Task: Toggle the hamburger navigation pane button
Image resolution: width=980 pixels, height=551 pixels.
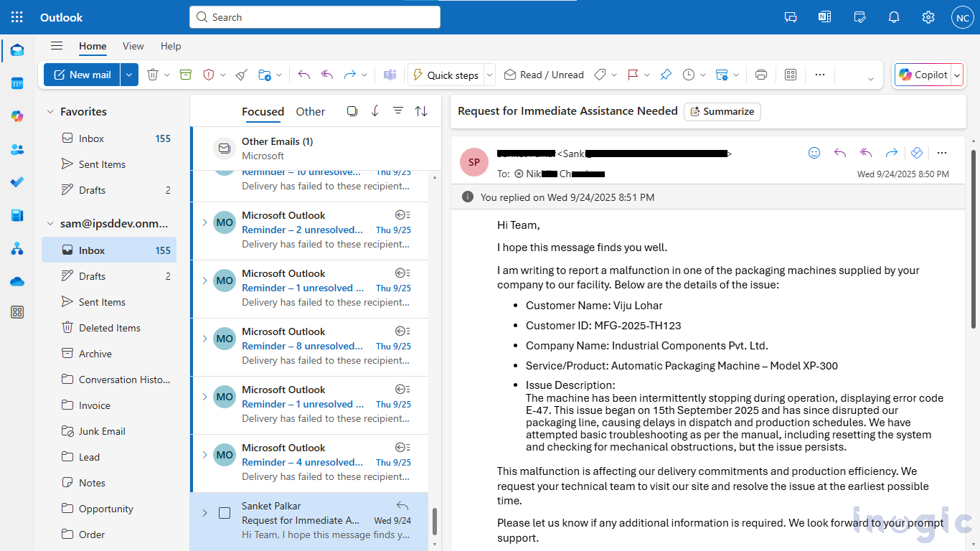Action: [57, 46]
